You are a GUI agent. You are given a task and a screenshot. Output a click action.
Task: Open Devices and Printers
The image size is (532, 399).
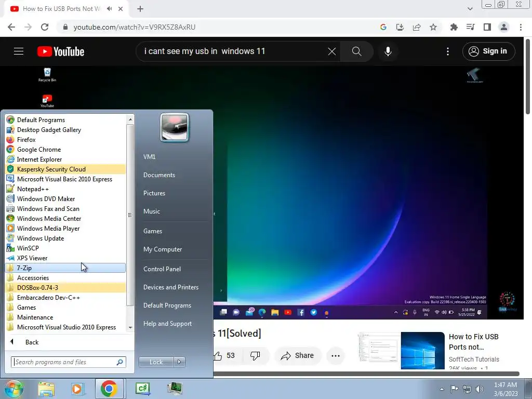tap(170, 287)
